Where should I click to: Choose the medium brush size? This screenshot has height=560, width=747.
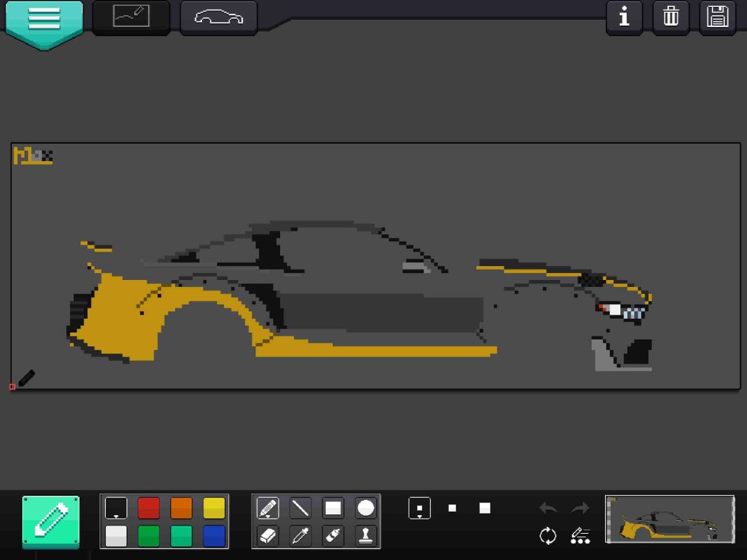click(452, 508)
